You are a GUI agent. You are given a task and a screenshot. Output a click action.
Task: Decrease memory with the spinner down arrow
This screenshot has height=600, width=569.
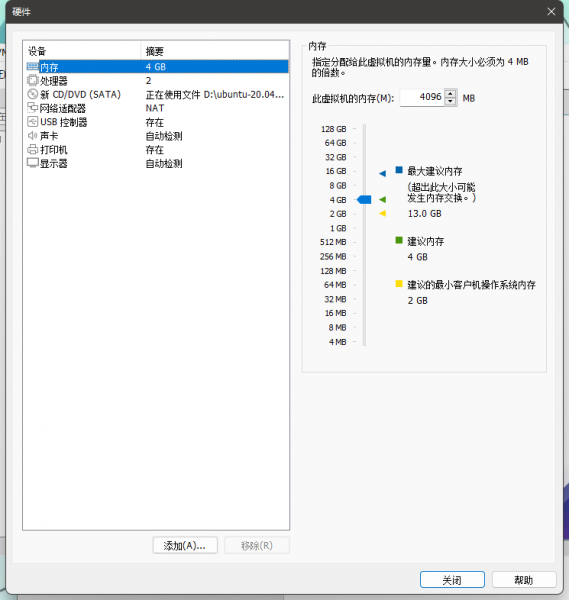tap(451, 101)
